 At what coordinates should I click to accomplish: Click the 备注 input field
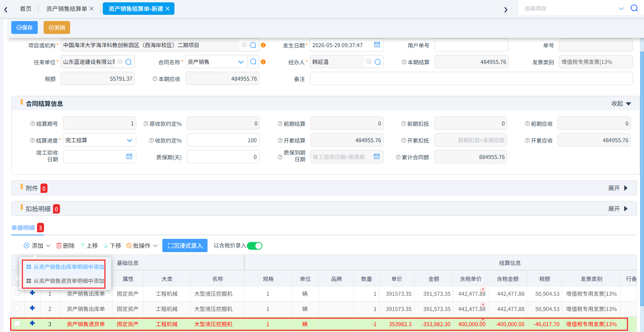point(471,79)
